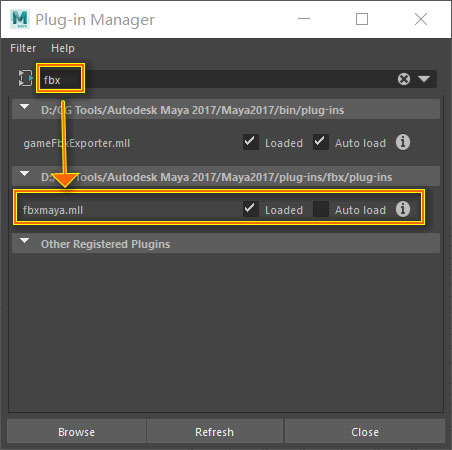Uncheck Loaded for fbxmaya.mll
Image resolution: width=452 pixels, height=450 pixels.
pyautogui.click(x=251, y=209)
